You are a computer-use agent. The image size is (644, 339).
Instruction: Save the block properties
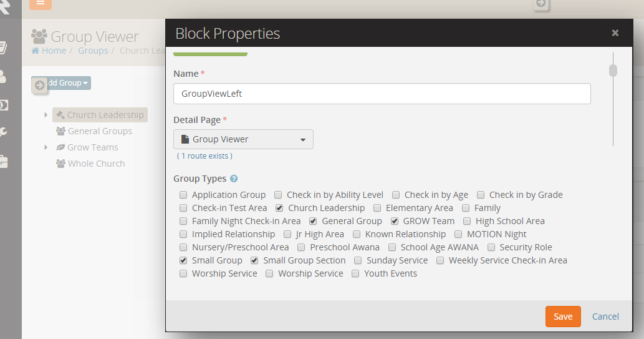pyautogui.click(x=563, y=317)
